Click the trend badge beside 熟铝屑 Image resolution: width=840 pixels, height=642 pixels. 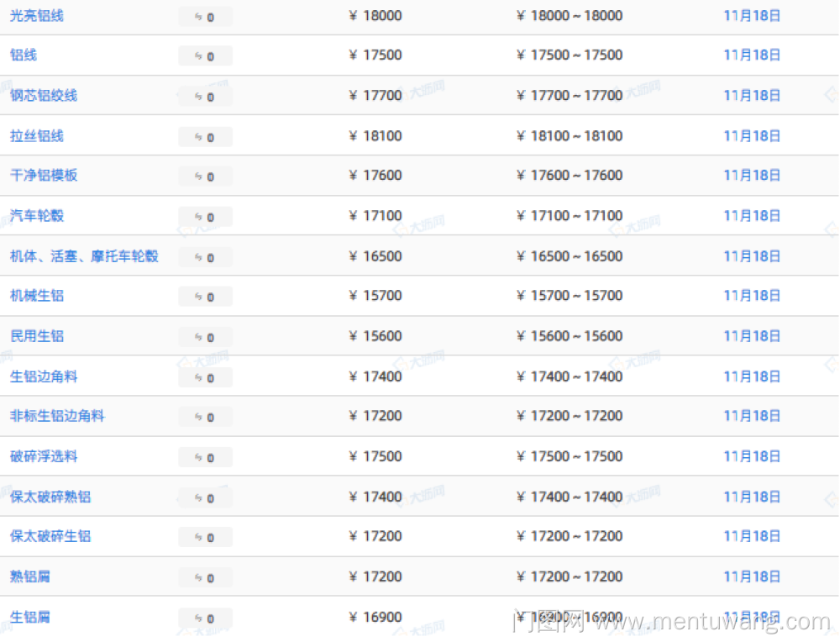pos(205,577)
